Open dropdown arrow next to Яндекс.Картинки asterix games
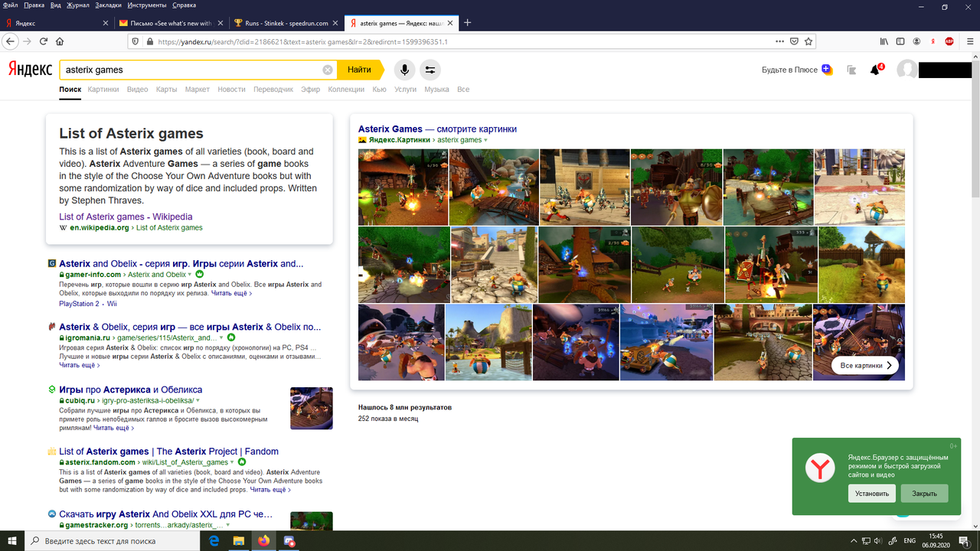Viewport: 980px width, 551px height. click(x=485, y=140)
